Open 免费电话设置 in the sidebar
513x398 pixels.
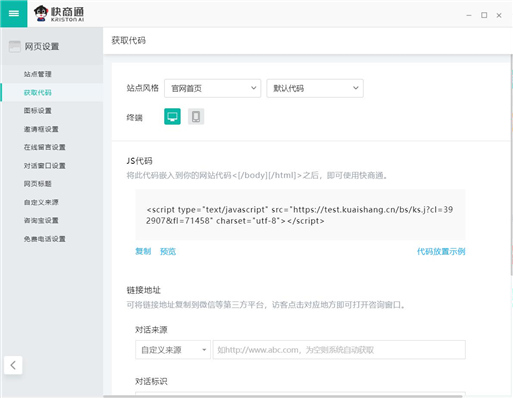coord(44,239)
